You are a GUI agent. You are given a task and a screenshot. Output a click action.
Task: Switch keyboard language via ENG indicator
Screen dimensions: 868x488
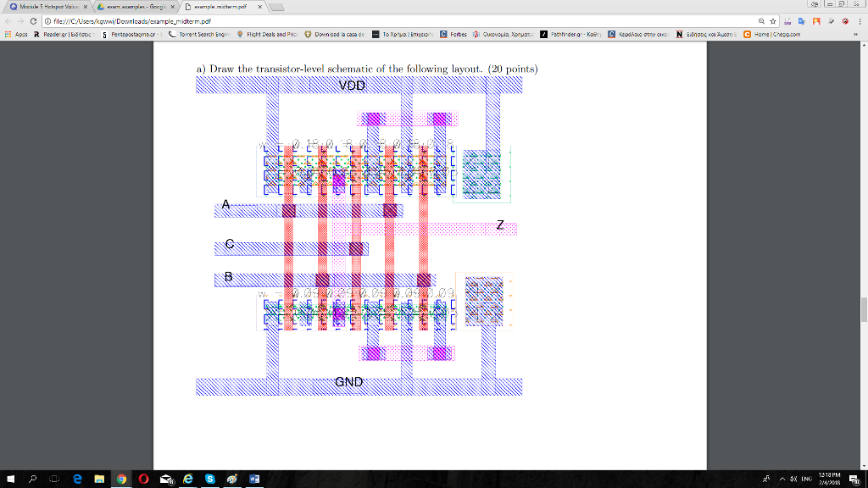805,479
